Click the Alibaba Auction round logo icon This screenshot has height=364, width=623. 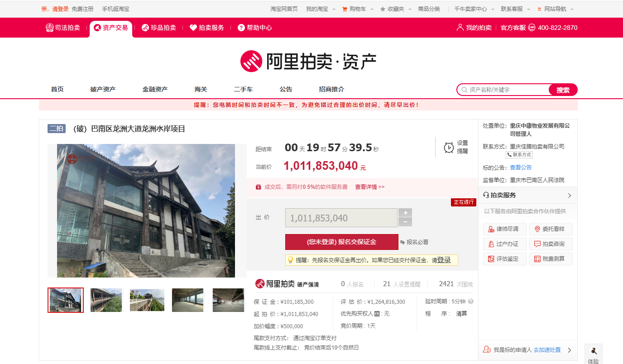coord(251,61)
